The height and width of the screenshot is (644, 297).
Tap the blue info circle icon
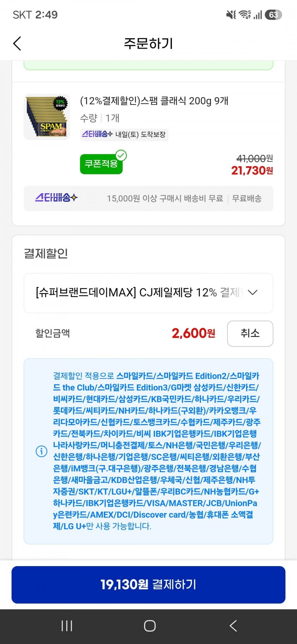42,451
